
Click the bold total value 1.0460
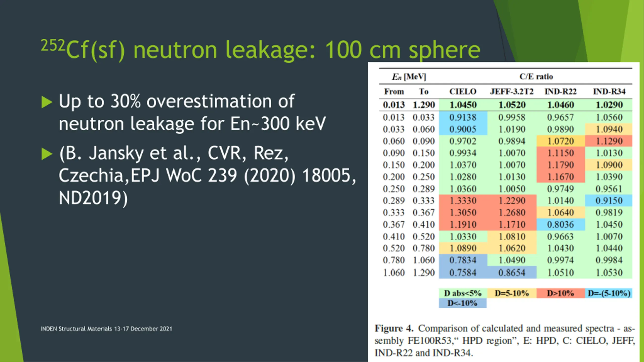[x=561, y=105]
